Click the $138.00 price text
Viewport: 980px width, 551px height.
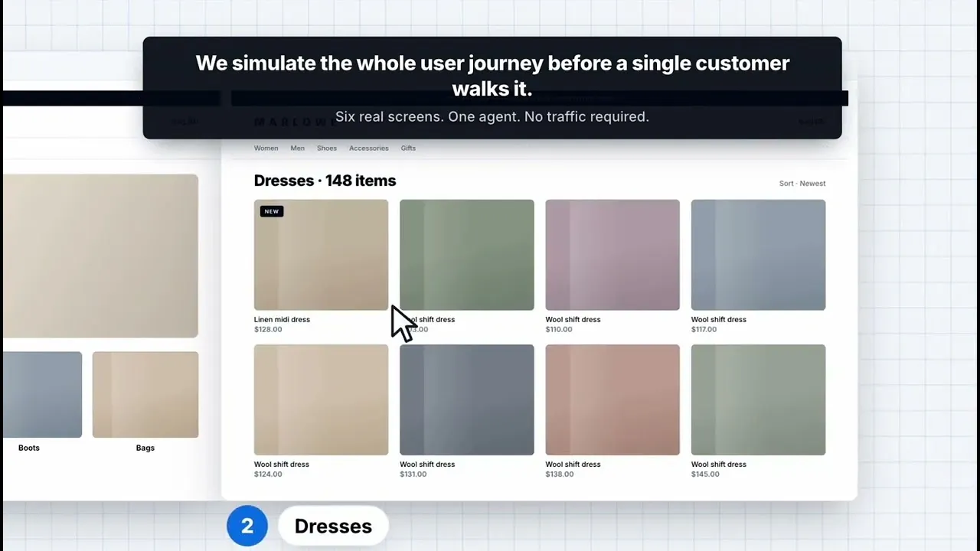click(560, 474)
